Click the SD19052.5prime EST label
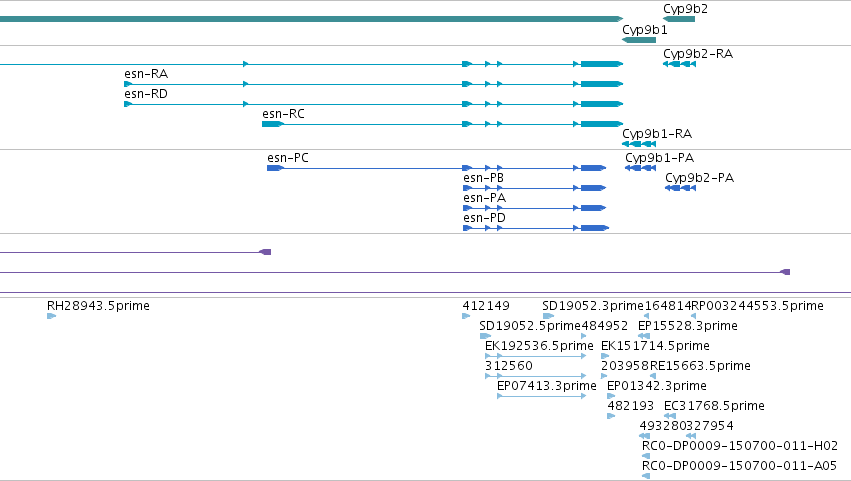This screenshot has width=851, height=481. click(x=530, y=326)
